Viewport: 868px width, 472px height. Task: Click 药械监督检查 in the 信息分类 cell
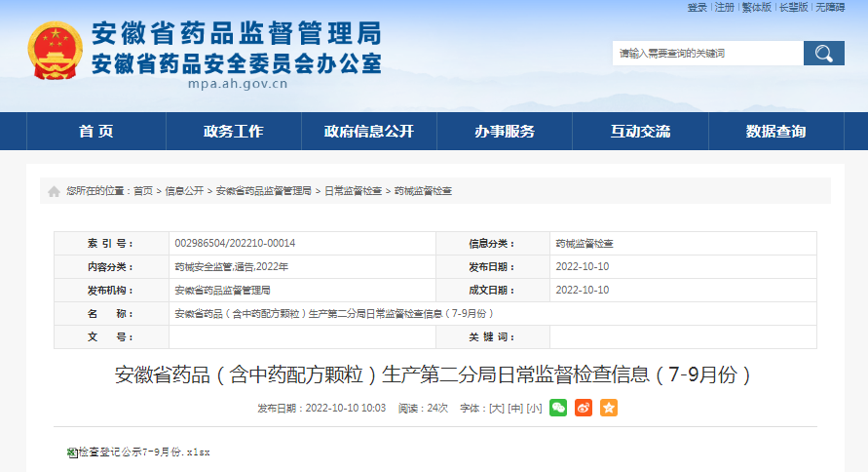pos(584,243)
